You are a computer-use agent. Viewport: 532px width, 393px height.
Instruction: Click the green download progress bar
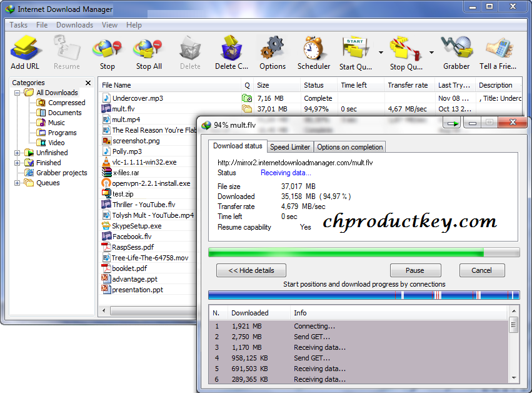pyautogui.click(x=364, y=252)
